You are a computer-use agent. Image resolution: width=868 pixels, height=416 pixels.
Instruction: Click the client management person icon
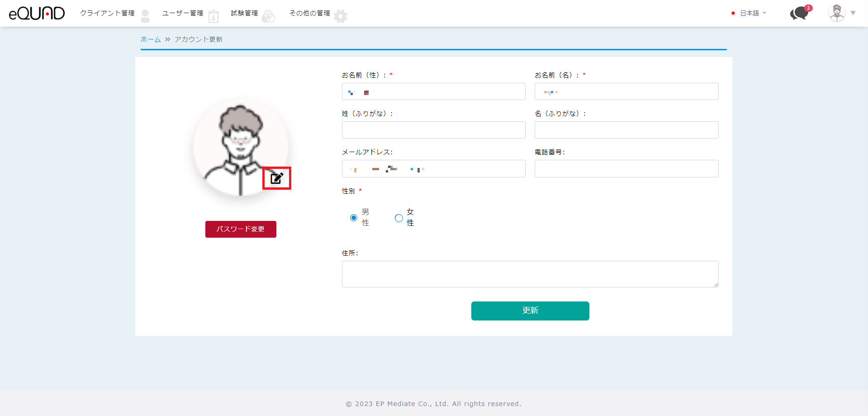pyautogui.click(x=145, y=16)
